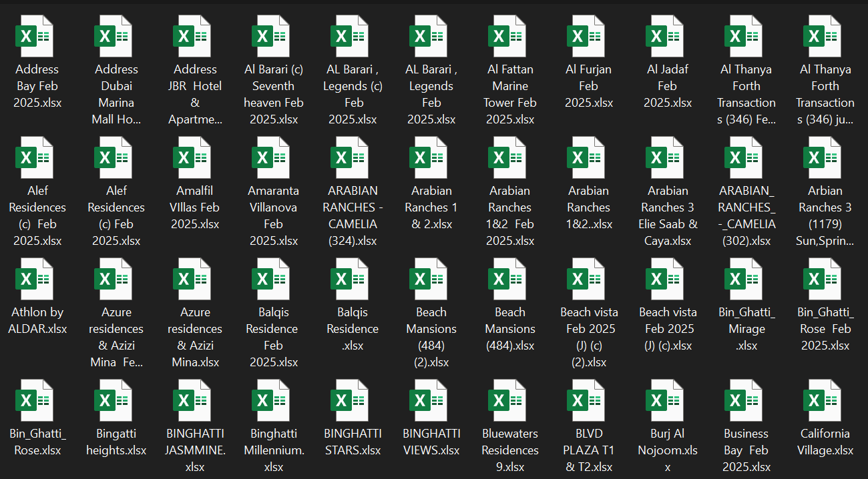Select the Address Bay Feb 2025.xlsx file
This screenshot has width=868, height=479.
pyautogui.click(x=37, y=37)
